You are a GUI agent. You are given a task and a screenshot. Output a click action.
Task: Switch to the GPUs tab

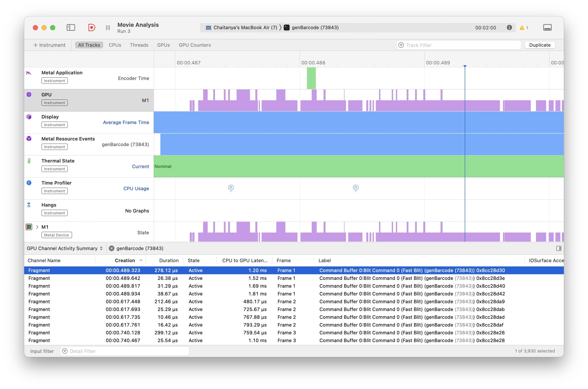point(163,45)
